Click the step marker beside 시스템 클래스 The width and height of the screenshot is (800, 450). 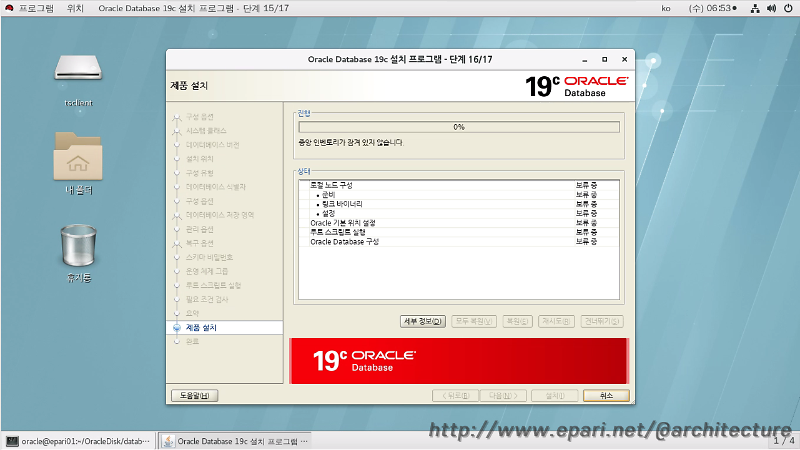[177, 131]
